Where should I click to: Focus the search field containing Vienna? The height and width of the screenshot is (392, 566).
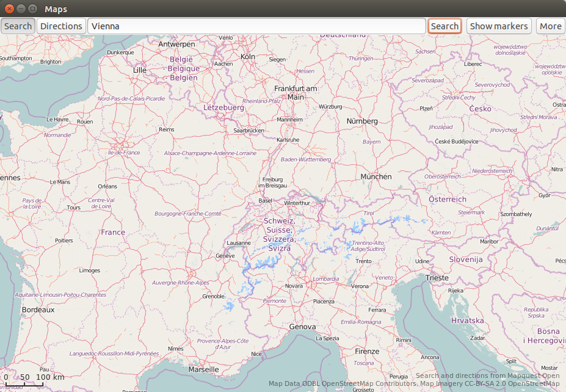point(256,26)
